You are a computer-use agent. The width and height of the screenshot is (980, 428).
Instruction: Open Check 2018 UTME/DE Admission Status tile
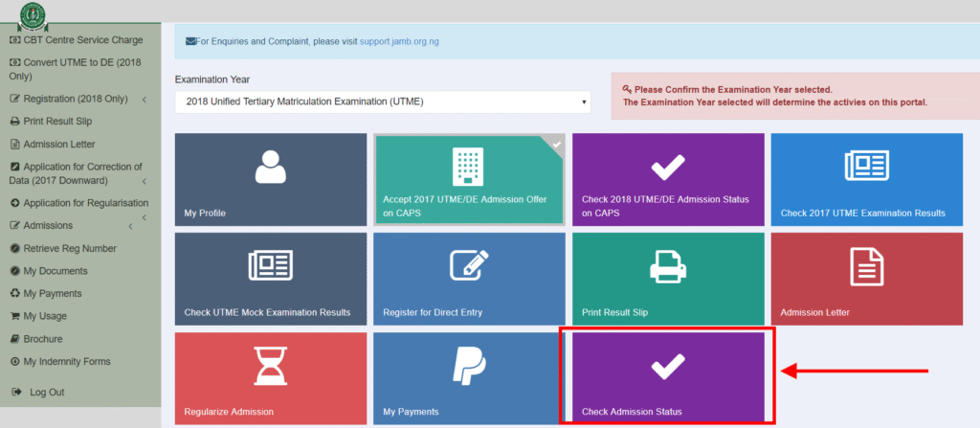(668, 179)
